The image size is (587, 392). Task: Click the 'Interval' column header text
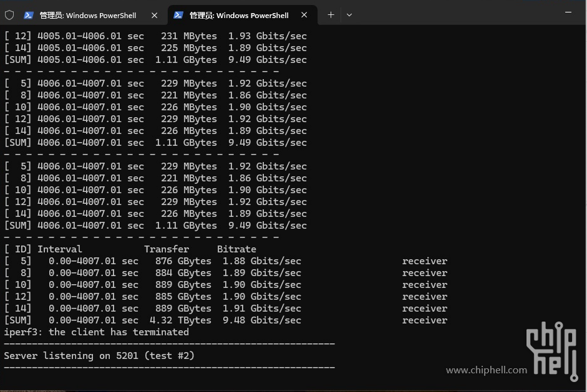[x=60, y=249]
